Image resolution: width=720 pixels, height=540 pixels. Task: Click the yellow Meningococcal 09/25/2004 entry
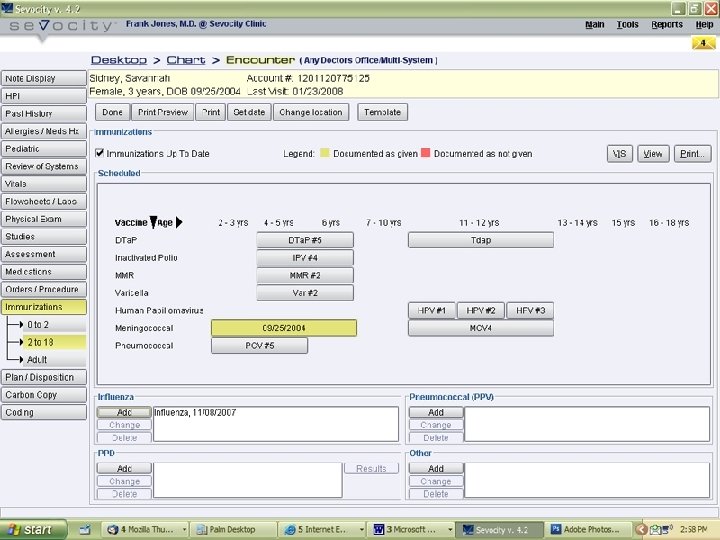[x=283, y=328]
